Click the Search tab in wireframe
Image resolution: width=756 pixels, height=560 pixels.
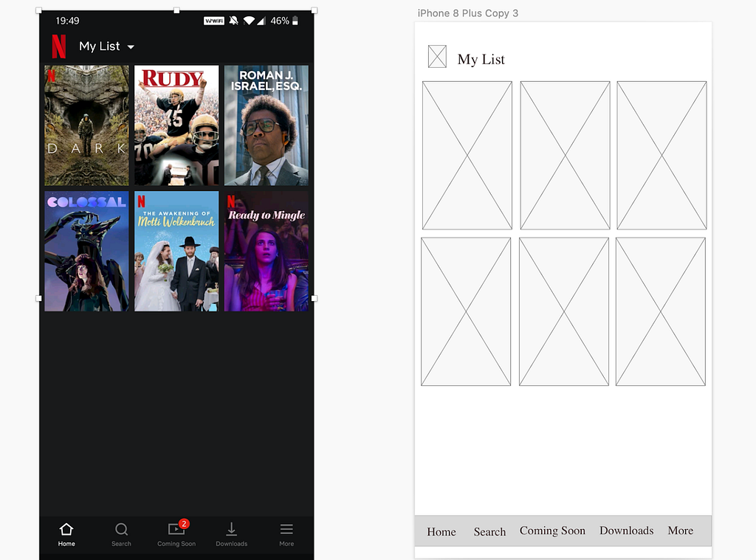click(x=489, y=531)
